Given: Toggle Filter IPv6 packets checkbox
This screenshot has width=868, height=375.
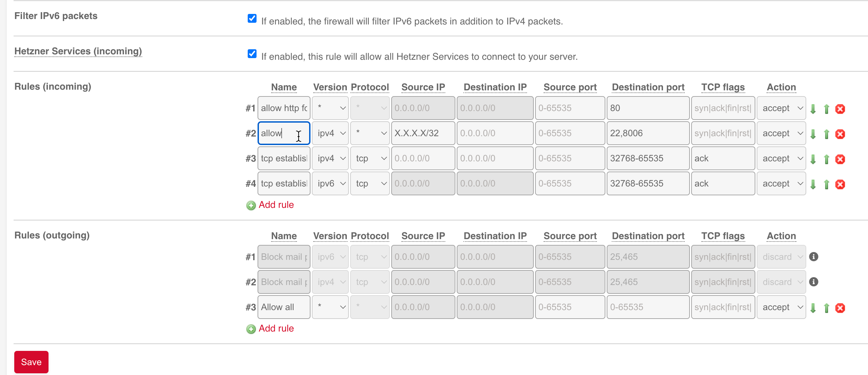Looking at the screenshot, I should [252, 18].
